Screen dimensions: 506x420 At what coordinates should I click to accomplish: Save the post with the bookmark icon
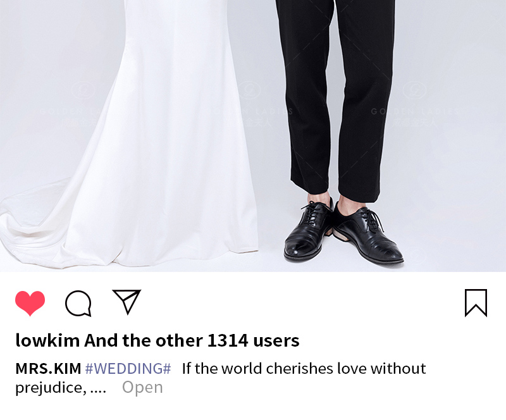tap(476, 303)
